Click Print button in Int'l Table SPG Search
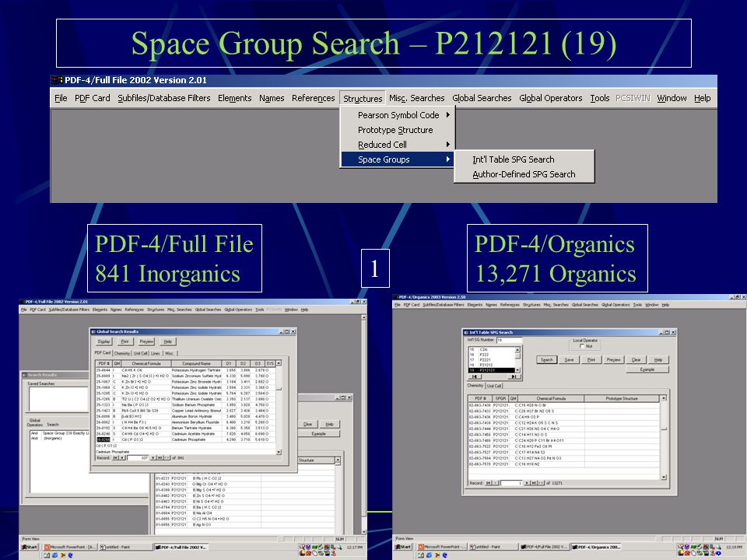This screenshot has width=747, height=560. click(591, 359)
